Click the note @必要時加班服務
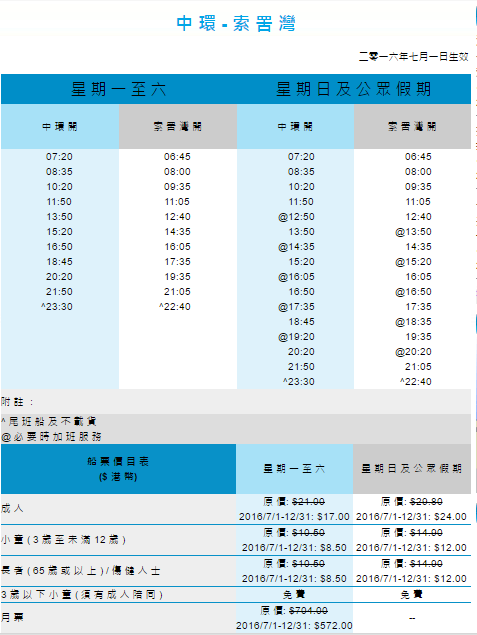Screen dimensions: 477x635 click(51, 437)
